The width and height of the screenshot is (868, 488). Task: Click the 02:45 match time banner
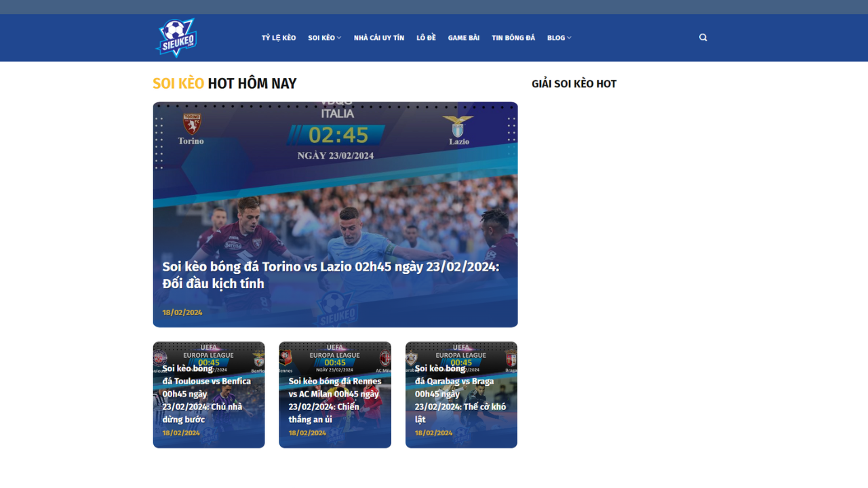point(338,135)
